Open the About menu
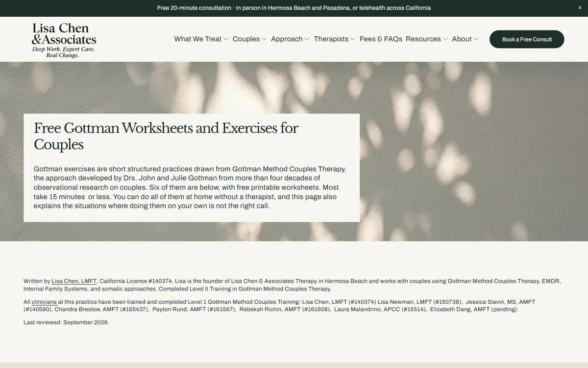 point(462,39)
